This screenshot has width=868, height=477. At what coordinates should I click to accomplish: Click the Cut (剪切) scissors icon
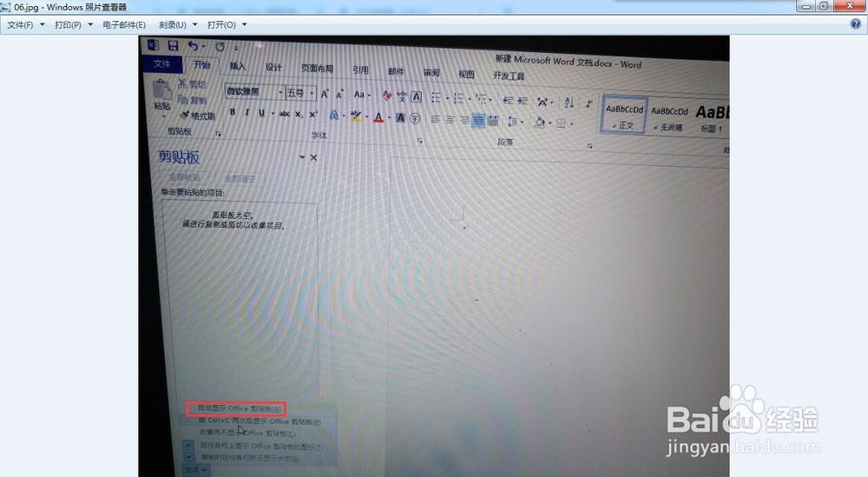[182, 83]
